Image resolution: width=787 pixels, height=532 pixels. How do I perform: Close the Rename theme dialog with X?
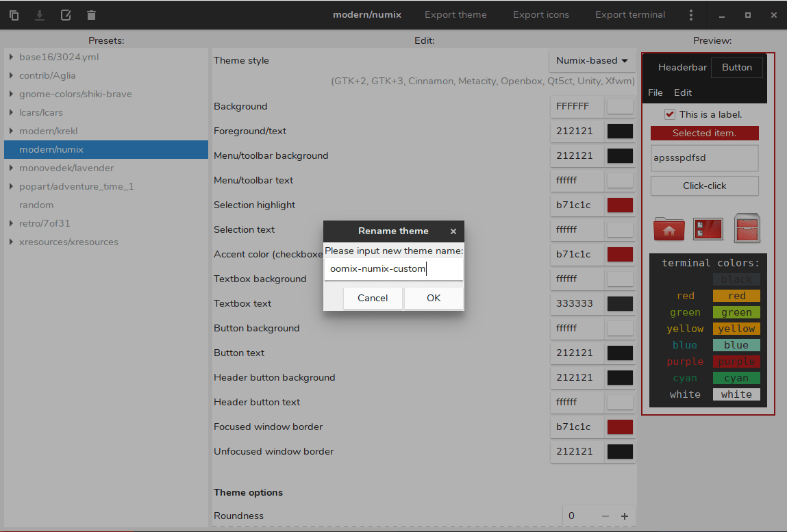453,231
